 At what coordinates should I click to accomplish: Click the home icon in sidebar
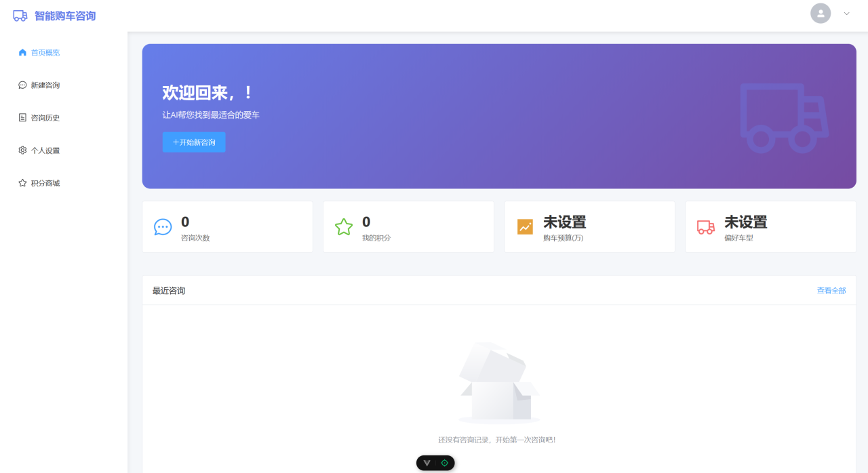(22, 52)
